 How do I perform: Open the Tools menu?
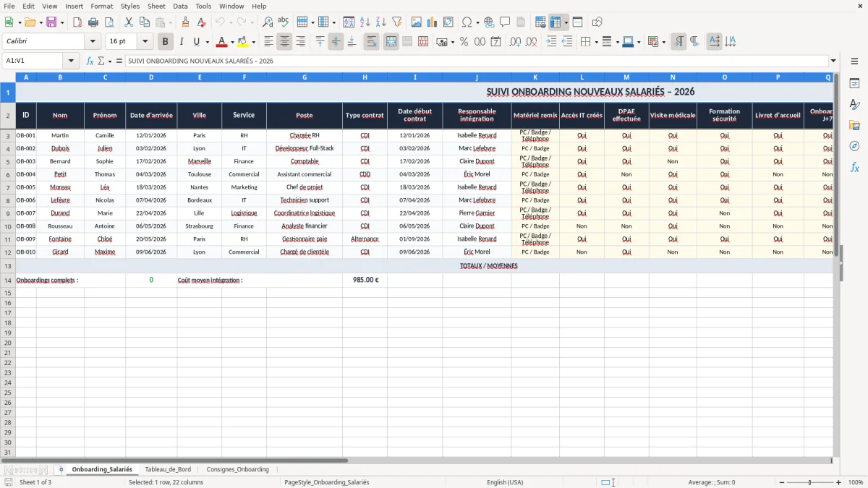pyautogui.click(x=203, y=6)
